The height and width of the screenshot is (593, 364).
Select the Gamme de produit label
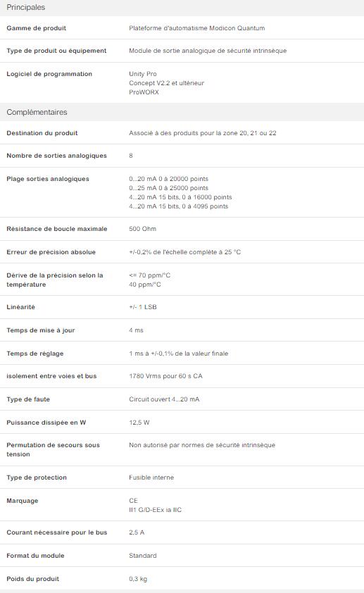pyautogui.click(x=37, y=28)
